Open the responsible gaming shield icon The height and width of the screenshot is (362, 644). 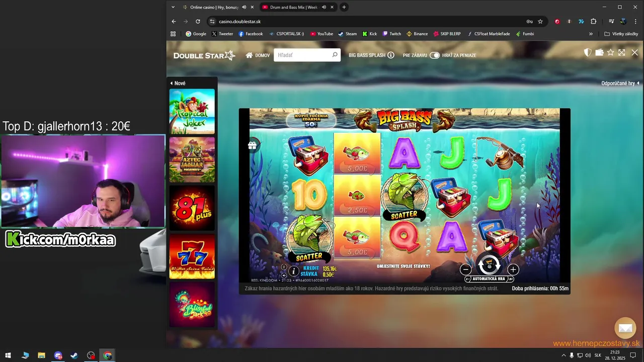click(x=588, y=52)
